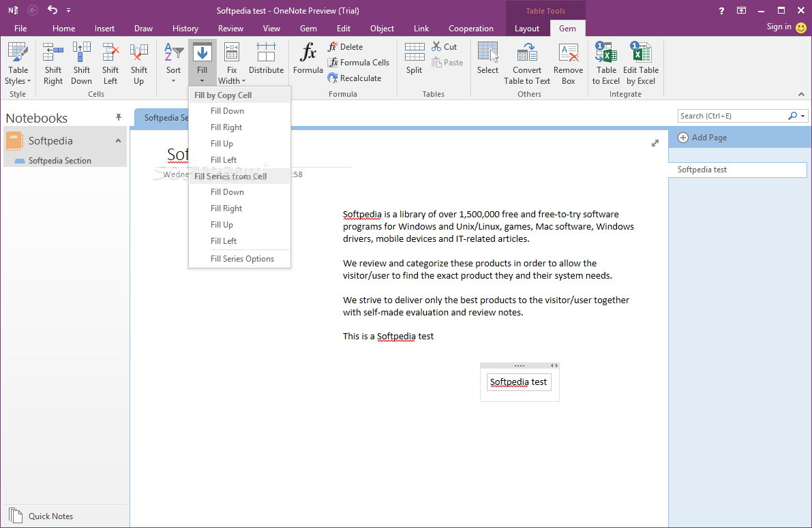Switch to the View tab

[x=271, y=29]
